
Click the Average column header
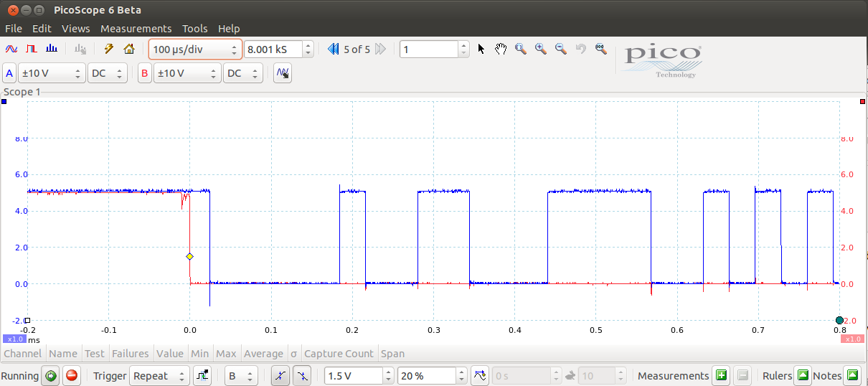(x=263, y=353)
